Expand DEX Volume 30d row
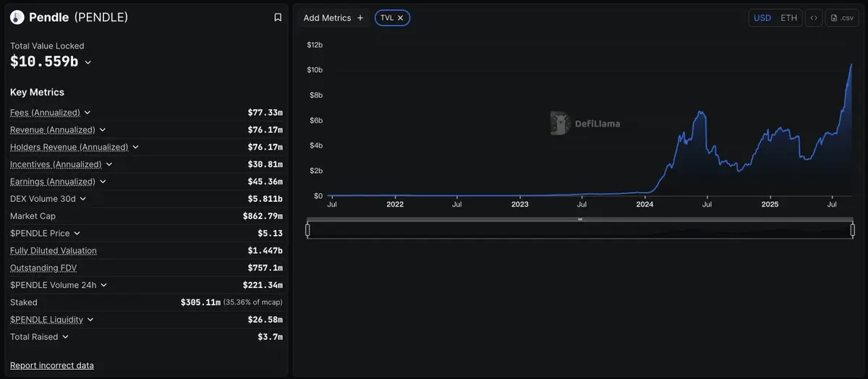Screen dimensions: 868x379 (83, 199)
